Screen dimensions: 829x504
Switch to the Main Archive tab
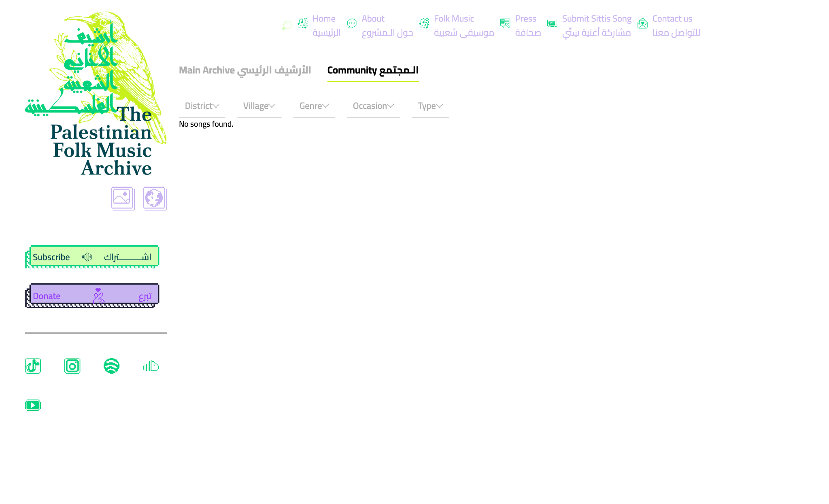pos(245,70)
